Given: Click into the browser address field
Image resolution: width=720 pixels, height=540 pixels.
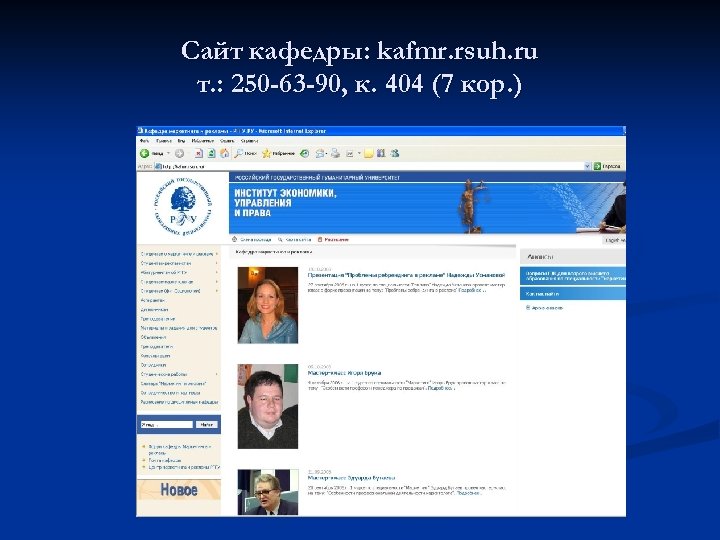Looking at the screenshot, I should (x=369, y=166).
